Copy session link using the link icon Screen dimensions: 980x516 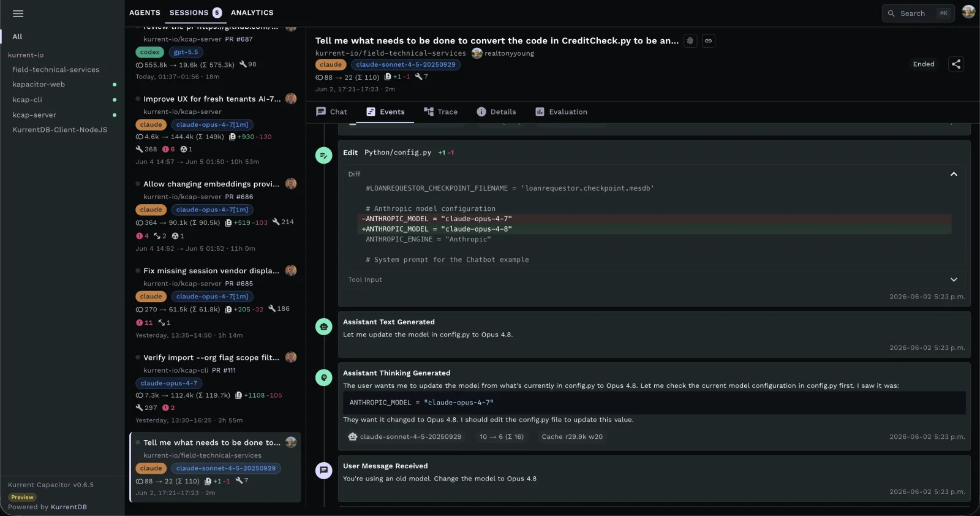point(708,41)
